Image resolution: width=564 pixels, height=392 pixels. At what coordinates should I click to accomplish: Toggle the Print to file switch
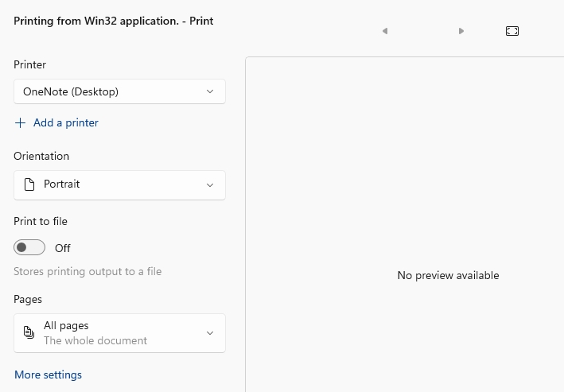[x=29, y=247]
